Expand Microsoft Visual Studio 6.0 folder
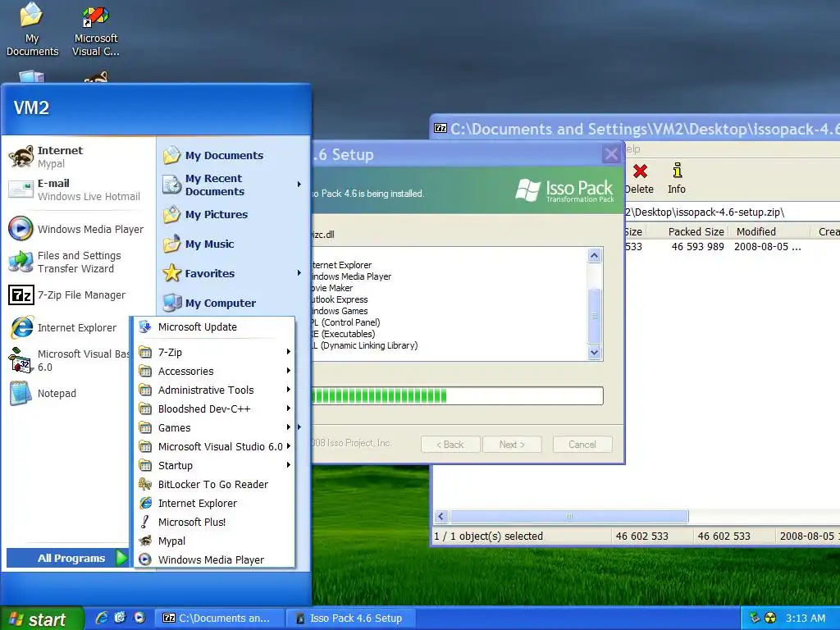The width and height of the screenshot is (840, 630). [214, 446]
